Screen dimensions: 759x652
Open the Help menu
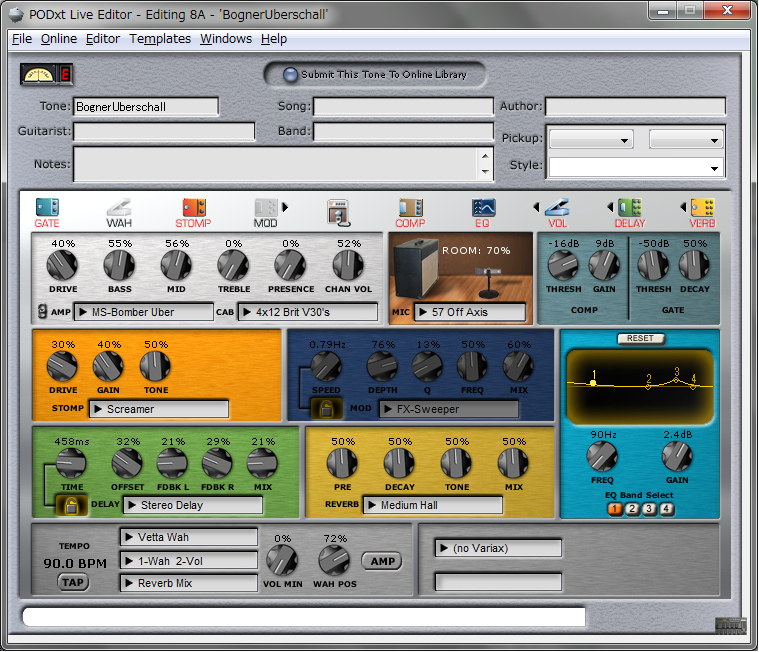coord(274,39)
